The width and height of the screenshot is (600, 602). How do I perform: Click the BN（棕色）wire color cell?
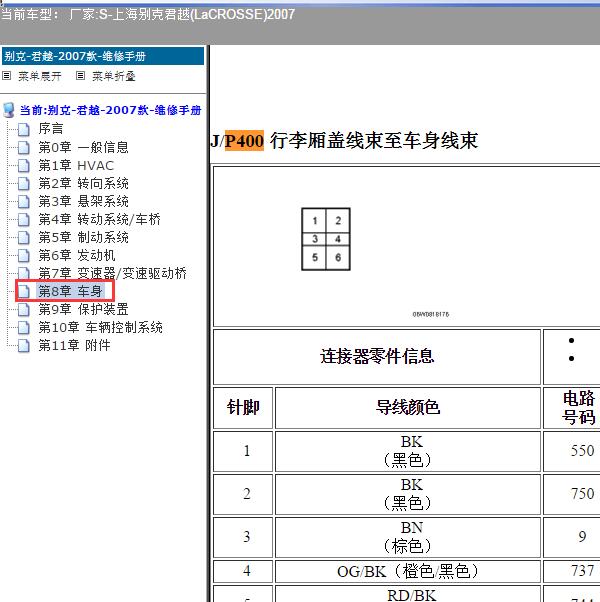(x=408, y=538)
